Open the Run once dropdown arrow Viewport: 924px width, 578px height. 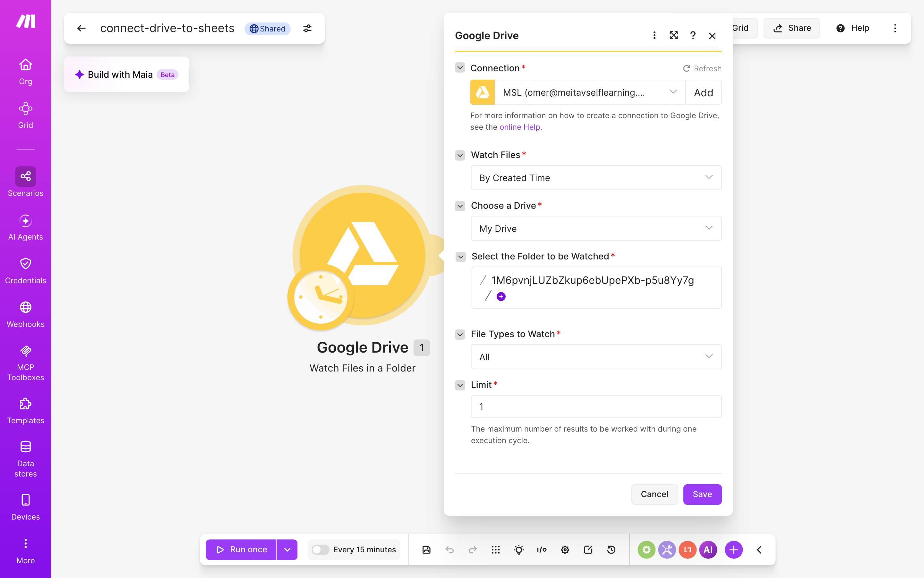(287, 550)
